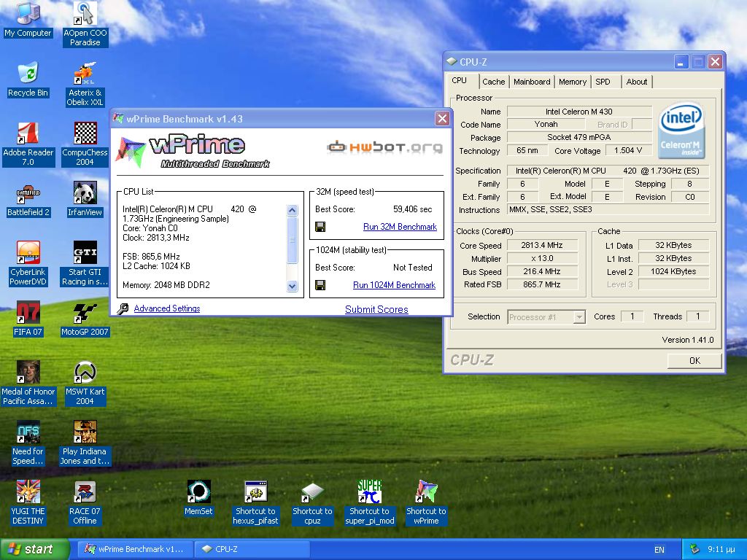The image size is (747, 560).
Task: Switch to the CPU tab in CPU-Z
Action: [460, 80]
